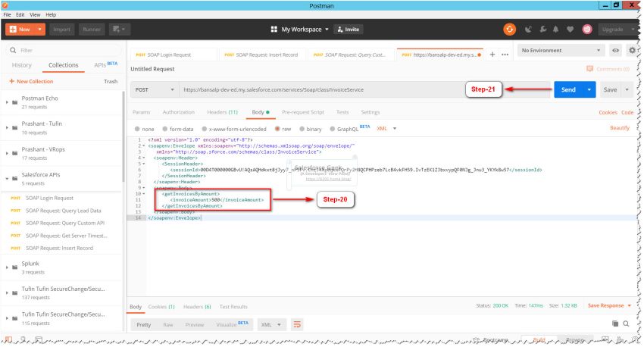Open the notifications bell

[x=555, y=29]
